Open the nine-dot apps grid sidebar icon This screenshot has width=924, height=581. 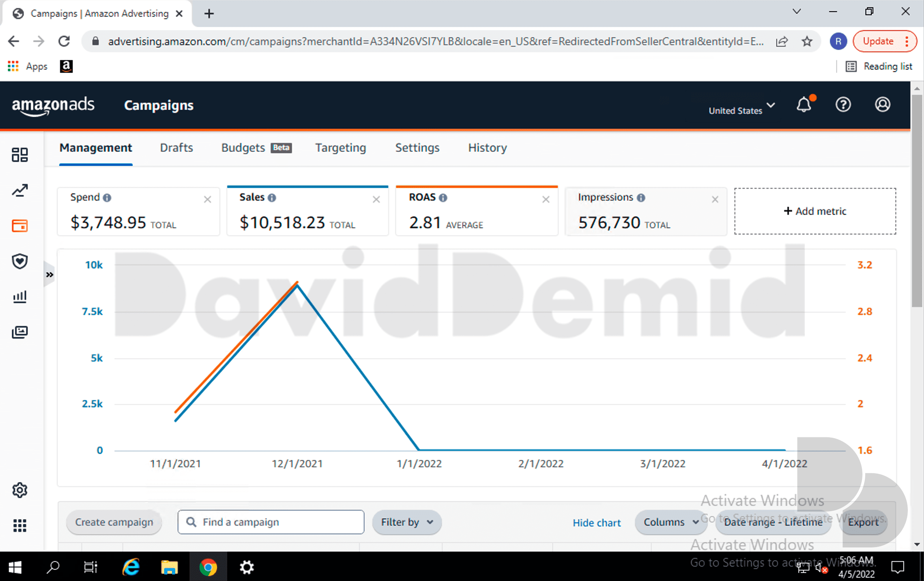(x=20, y=525)
